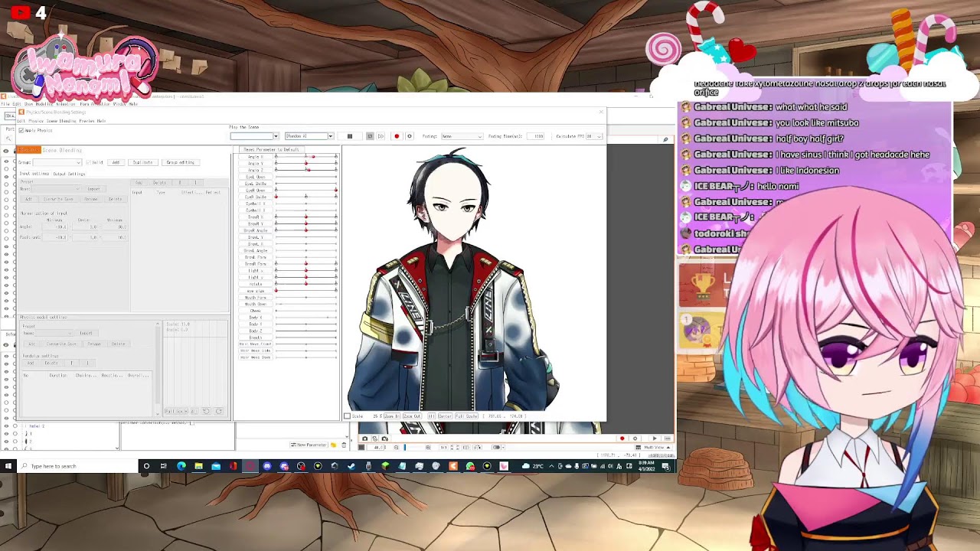
Task: Toggle the Apply Physics checkbox
Action: (21, 130)
